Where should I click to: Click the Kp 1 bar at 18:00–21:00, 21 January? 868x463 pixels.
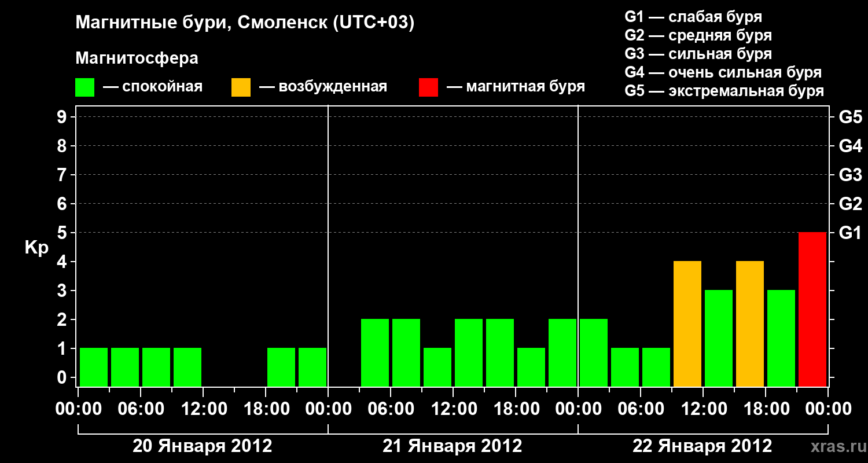click(x=531, y=367)
